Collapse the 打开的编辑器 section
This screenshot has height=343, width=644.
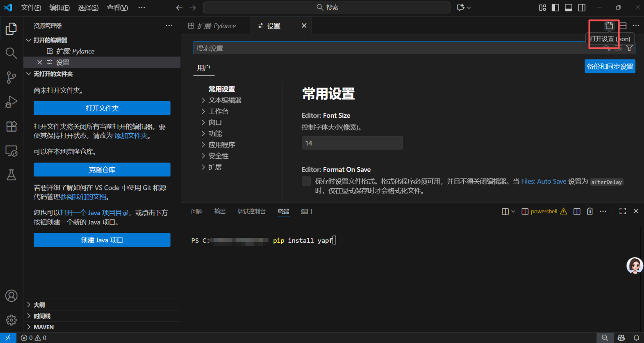[102, 40]
